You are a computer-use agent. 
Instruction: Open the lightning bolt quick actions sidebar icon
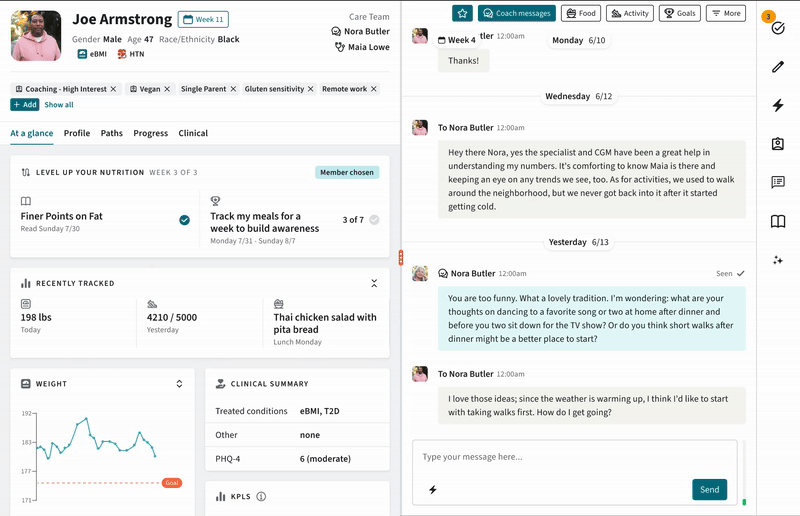point(778,106)
